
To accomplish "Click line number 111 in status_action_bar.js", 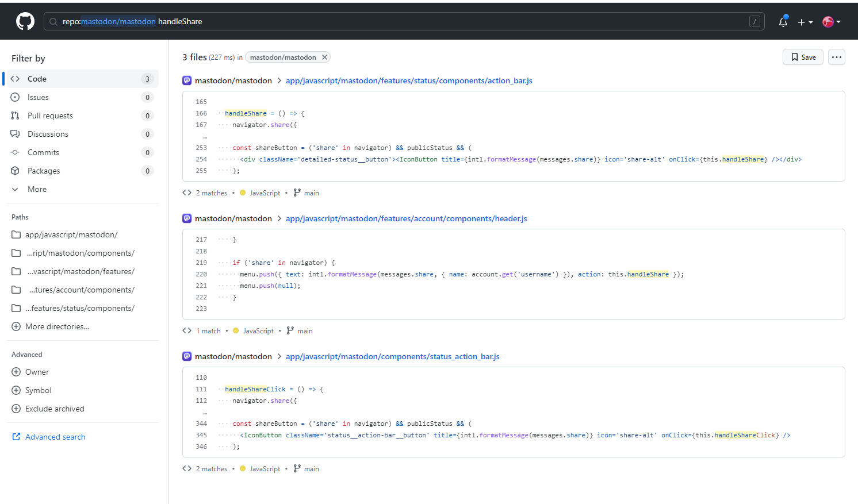I will tap(201, 389).
